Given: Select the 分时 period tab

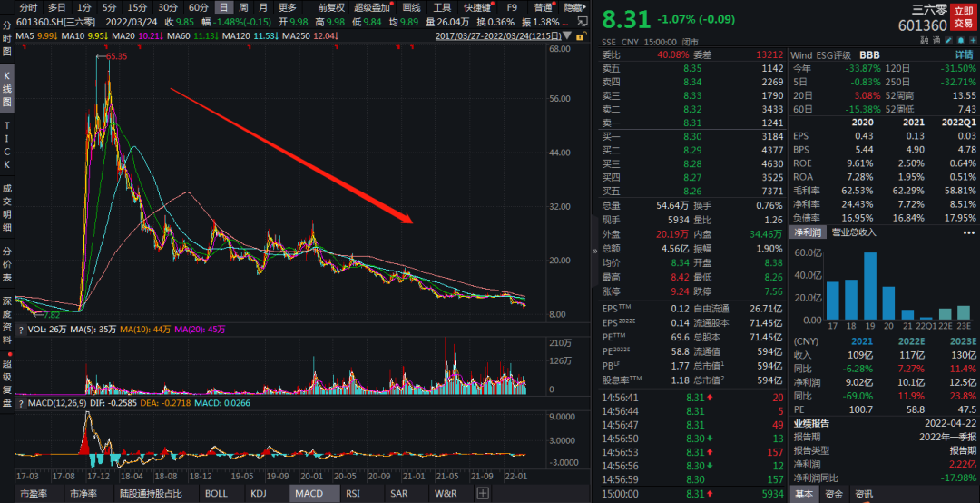Looking at the screenshot, I should pos(28,8).
